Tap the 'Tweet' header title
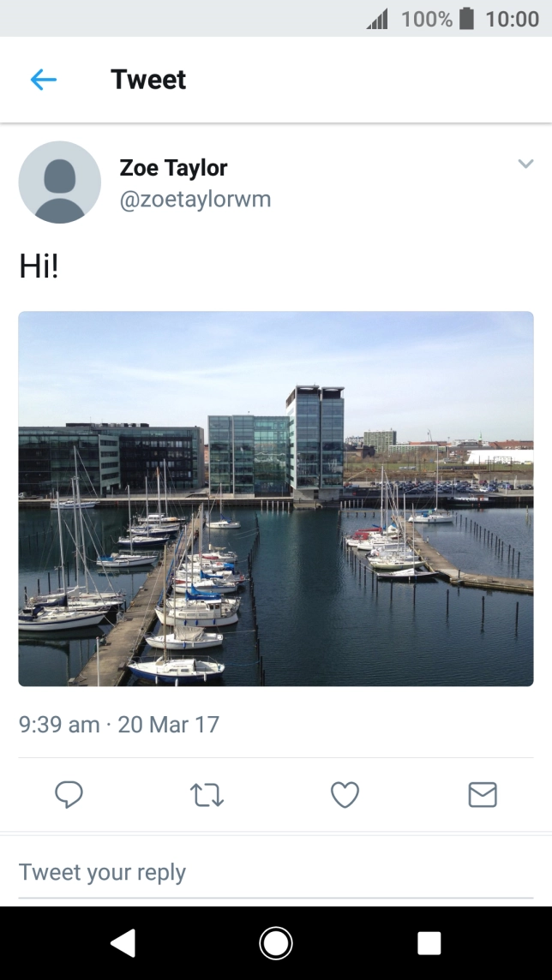Viewport: 552px width, 980px height. (148, 80)
